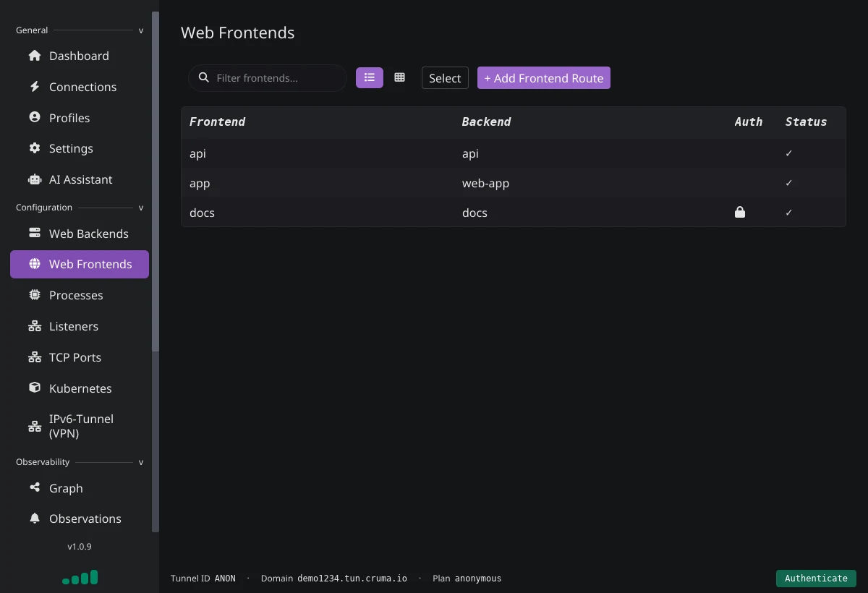This screenshot has width=868, height=593.
Task: Click the Auth column header
Action: [x=749, y=121]
